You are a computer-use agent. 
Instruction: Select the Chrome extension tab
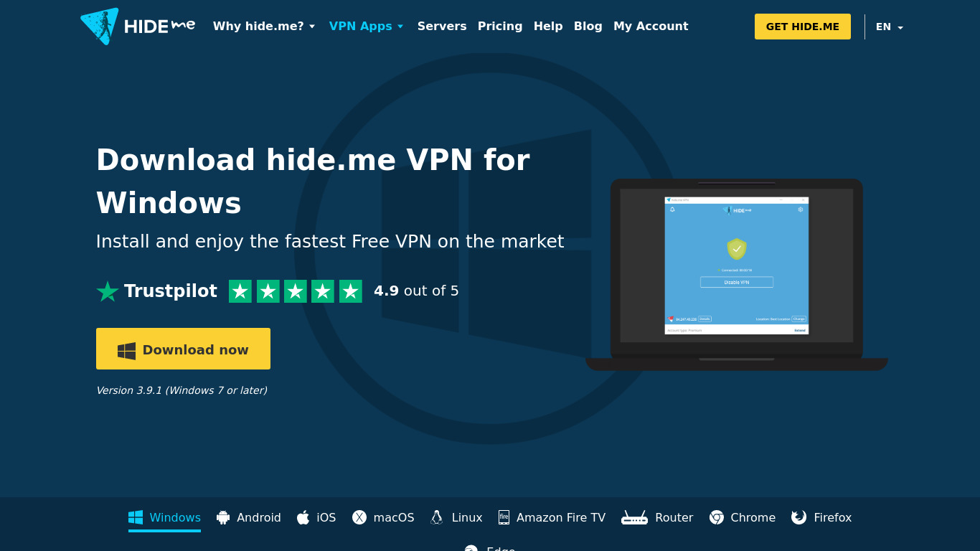click(x=743, y=518)
